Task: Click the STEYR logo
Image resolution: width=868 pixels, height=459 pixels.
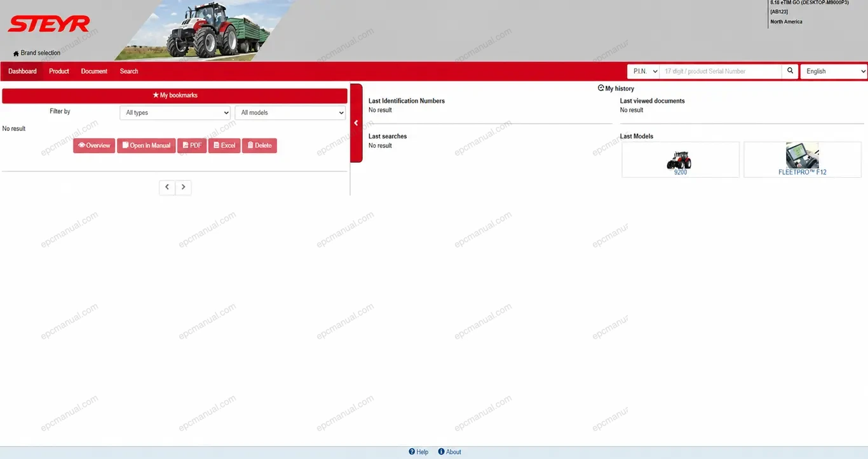Action: 49,24
